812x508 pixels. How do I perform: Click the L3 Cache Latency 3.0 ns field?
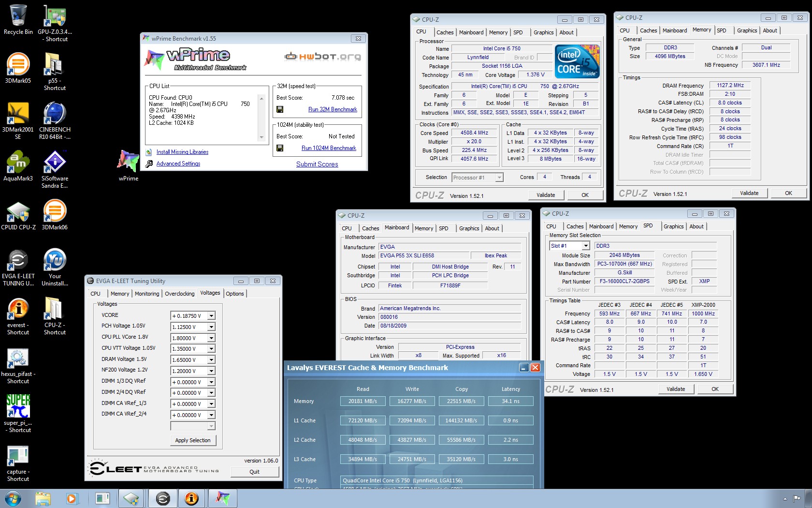[510, 459]
